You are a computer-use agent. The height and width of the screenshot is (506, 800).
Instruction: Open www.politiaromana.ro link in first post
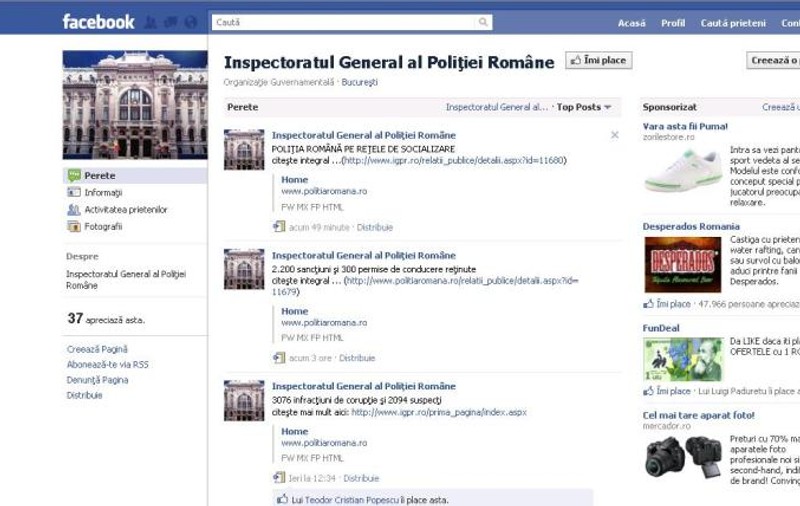point(324,191)
